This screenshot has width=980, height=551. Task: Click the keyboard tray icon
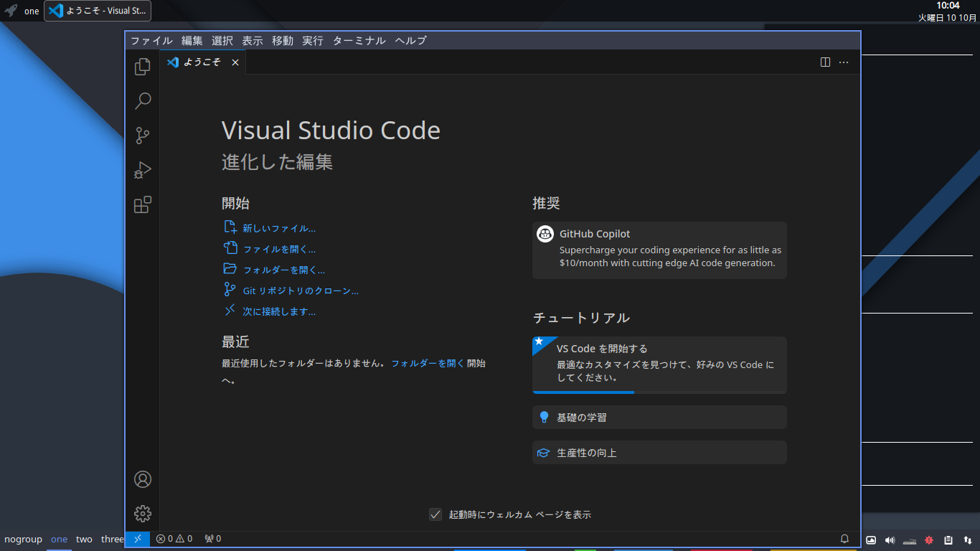click(x=910, y=540)
